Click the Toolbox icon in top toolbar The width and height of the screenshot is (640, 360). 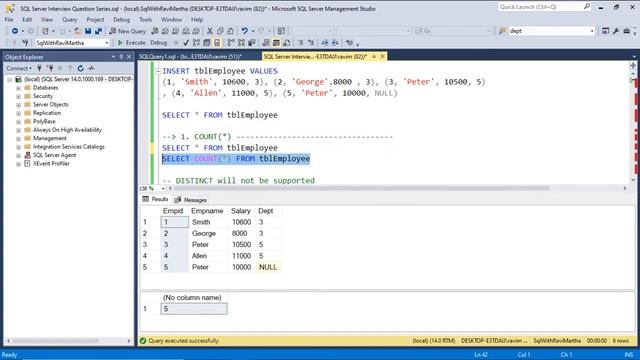click(x=627, y=31)
